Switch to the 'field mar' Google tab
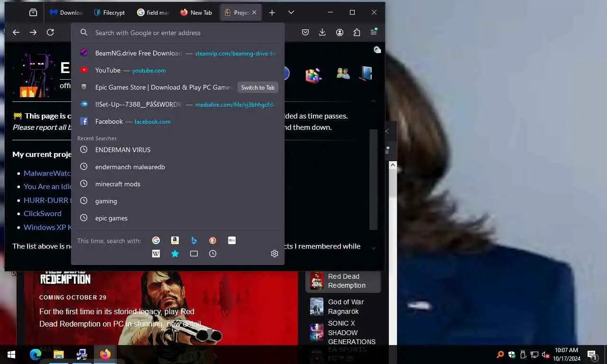 click(153, 13)
